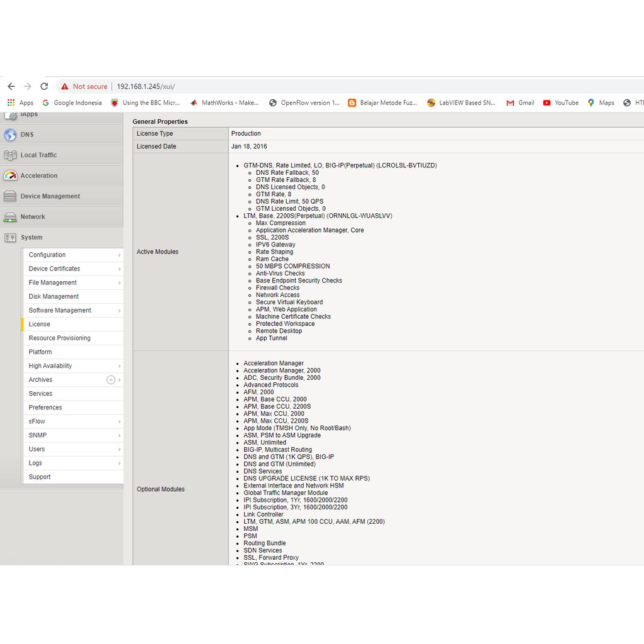Open the DNS globe icon section
This screenshot has width=644, height=644.
tap(10, 135)
